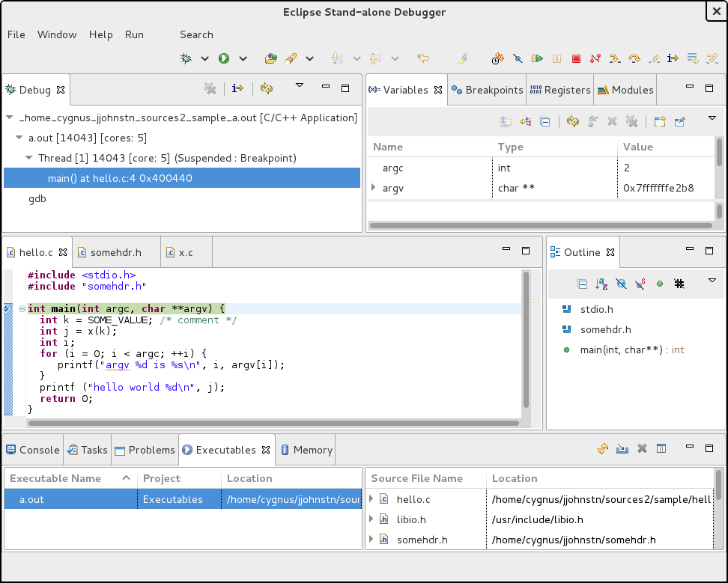Remove all terminated launches in Debug view
This screenshot has height=583, width=728.
[210, 88]
